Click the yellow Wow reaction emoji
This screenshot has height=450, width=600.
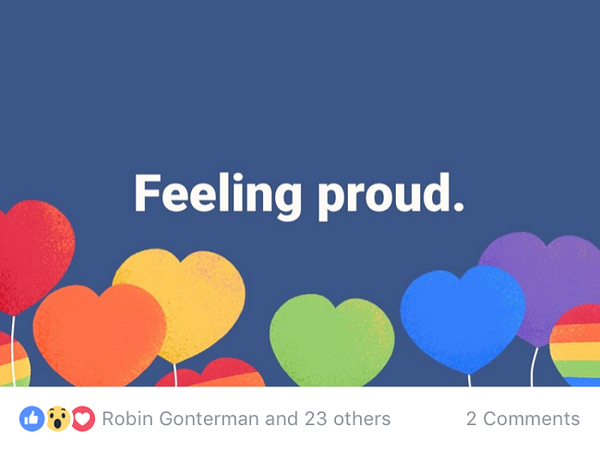click(x=57, y=419)
